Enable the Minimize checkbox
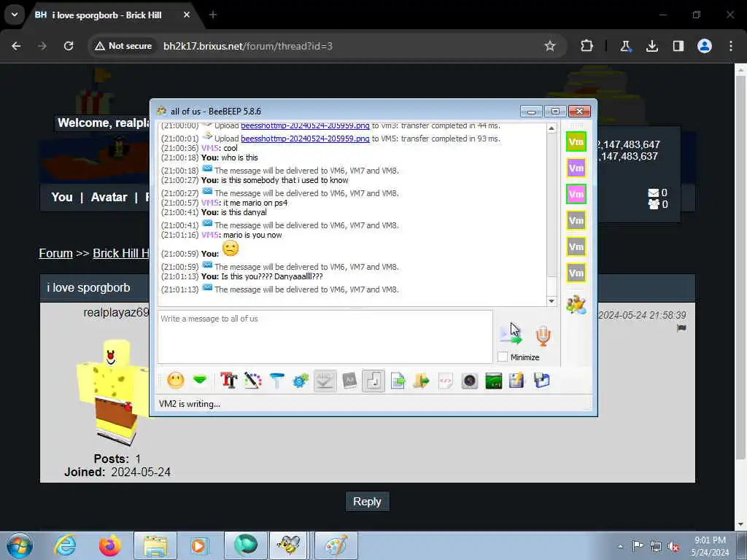This screenshot has height=560, width=747. pyautogui.click(x=503, y=357)
